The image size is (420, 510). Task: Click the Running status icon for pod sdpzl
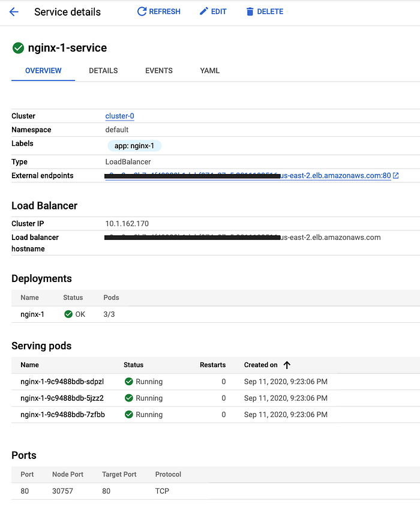(x=129, y=382)
